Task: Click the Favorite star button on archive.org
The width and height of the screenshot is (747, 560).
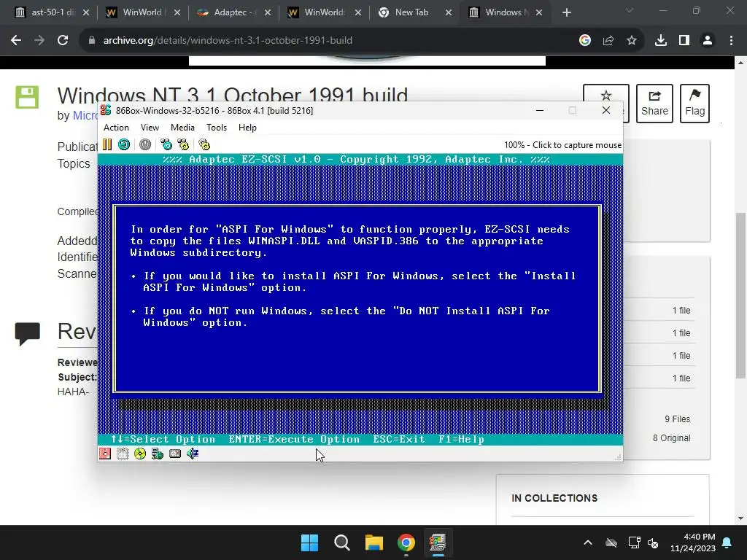Action: pos(606,96)
